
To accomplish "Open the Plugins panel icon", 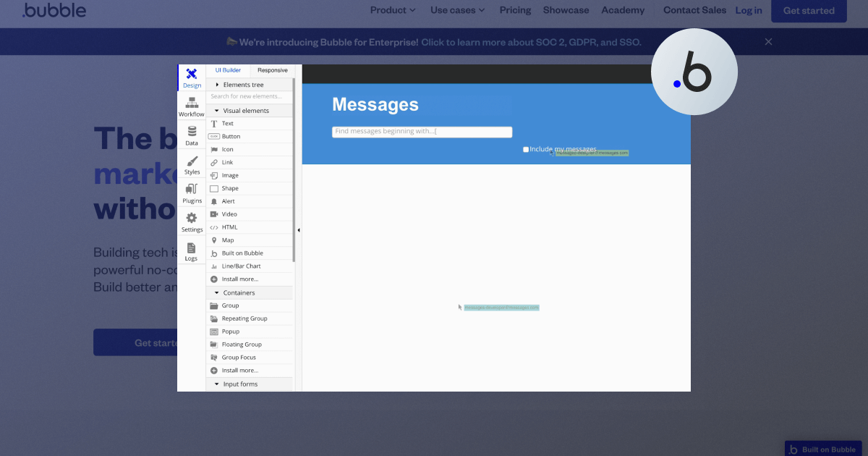I will click(x=191, y=190).
